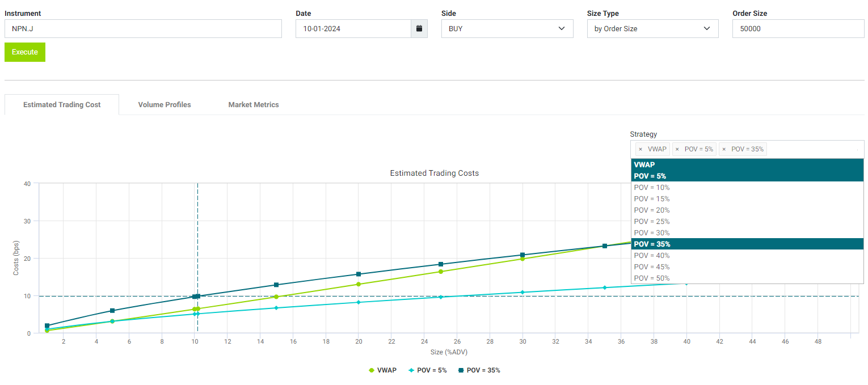Switch to the Volume Profiles tab

[165, 104]
